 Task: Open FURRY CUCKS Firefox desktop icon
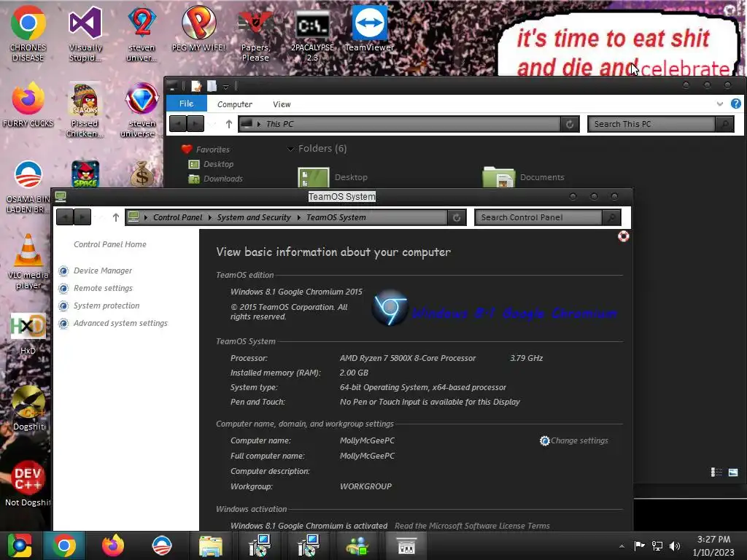28,105
